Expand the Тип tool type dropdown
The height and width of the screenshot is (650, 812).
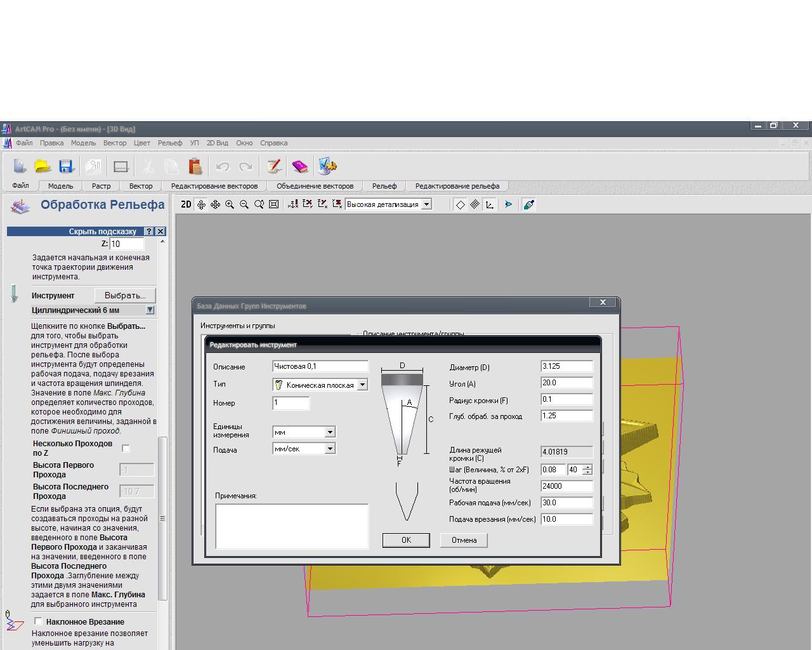click(x=362, y=385)
